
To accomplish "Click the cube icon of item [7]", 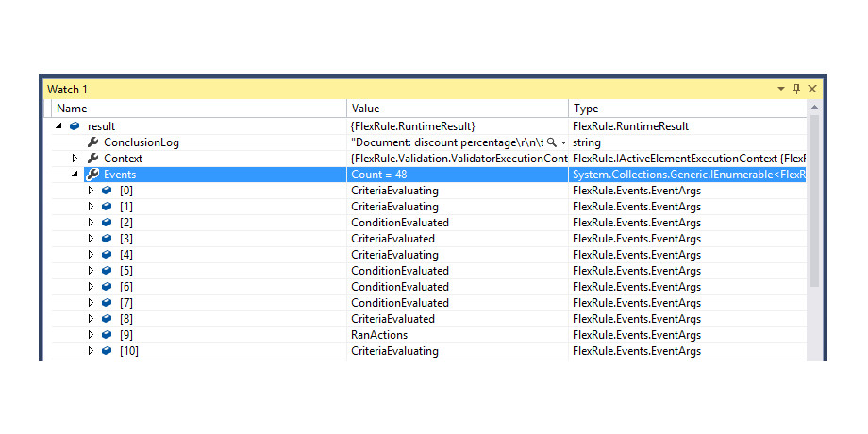I will coord(107,303).
